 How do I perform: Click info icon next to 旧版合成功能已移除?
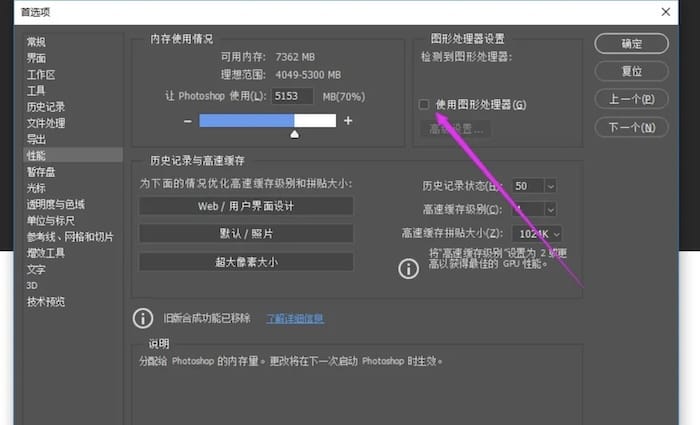pyautogui.click(x=143, y=318)
